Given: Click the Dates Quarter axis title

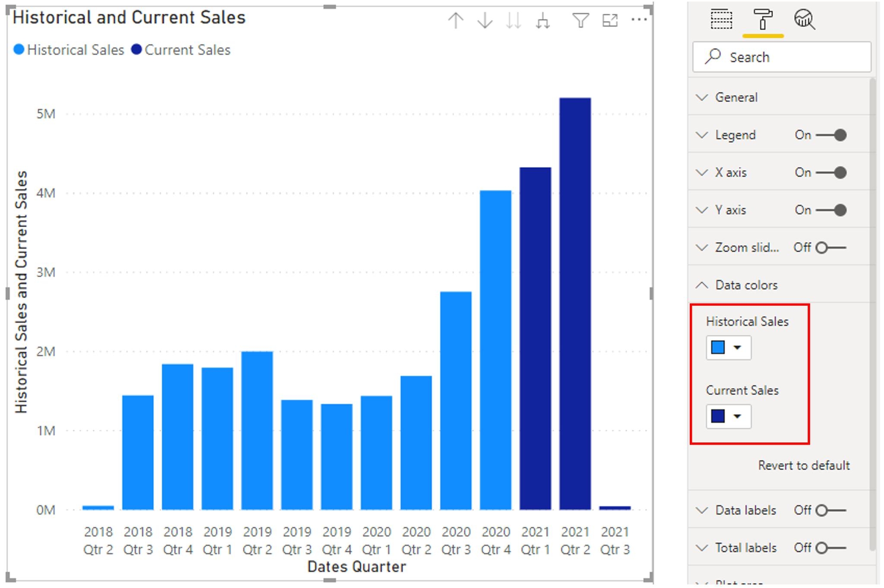Looking at the screenshot, I should pyautogui.click(x=357, y=566).
